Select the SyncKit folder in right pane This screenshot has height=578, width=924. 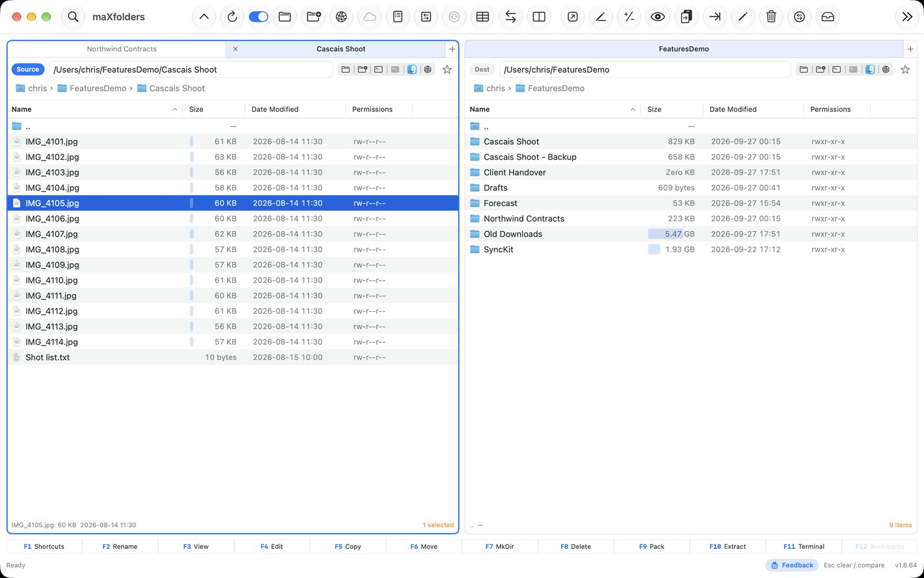point(691,250)
